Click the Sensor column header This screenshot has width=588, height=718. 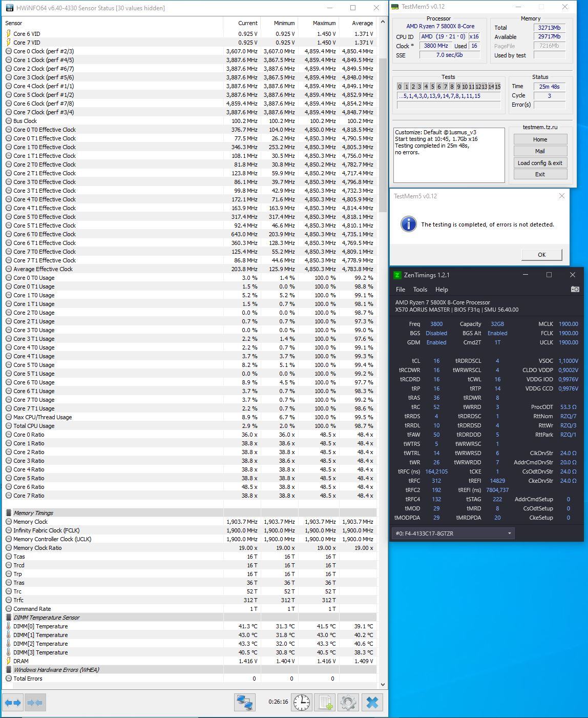[113, 23]
